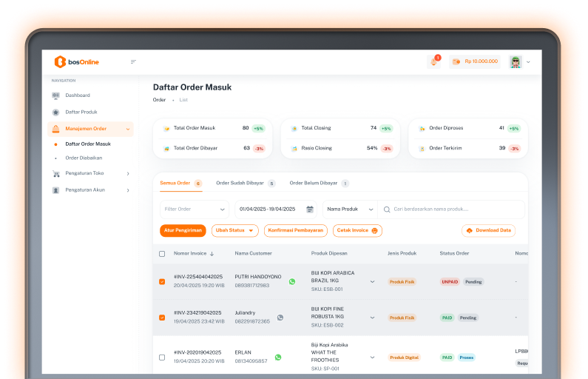Viewport: 588px width, 379px height.
Task: Click the Cetak Invoice button
Action: [x=357, y=230]
